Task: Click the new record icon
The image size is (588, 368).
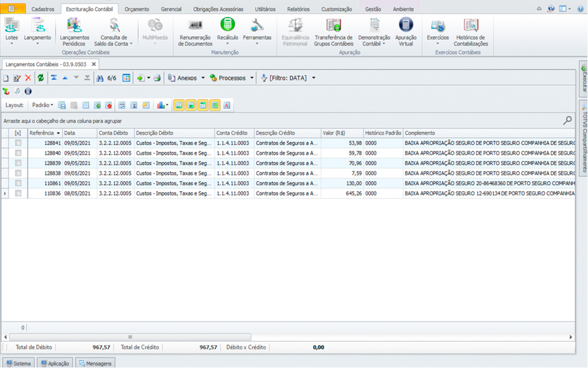Action: click(6, 78)
